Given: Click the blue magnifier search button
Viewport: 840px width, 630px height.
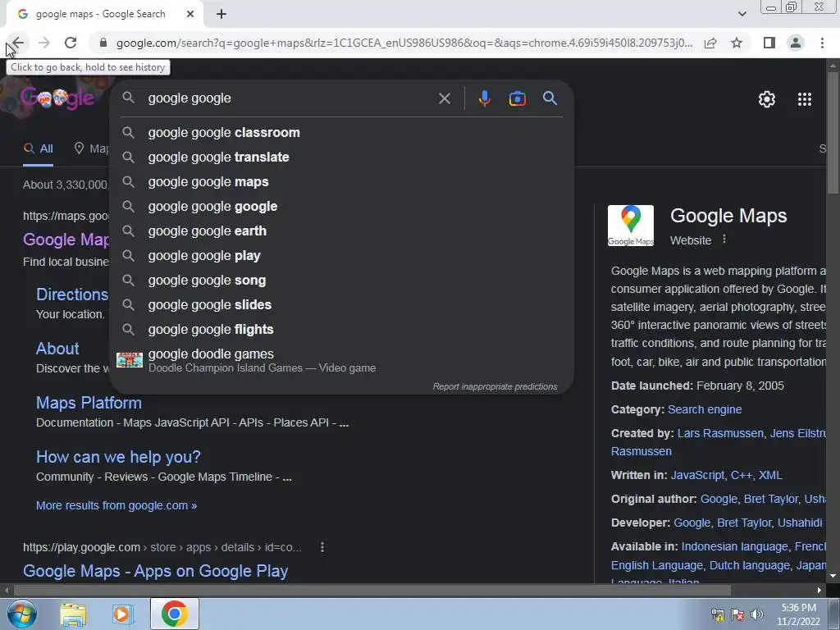Looking at the screenshot, I should tap(550, 98).
